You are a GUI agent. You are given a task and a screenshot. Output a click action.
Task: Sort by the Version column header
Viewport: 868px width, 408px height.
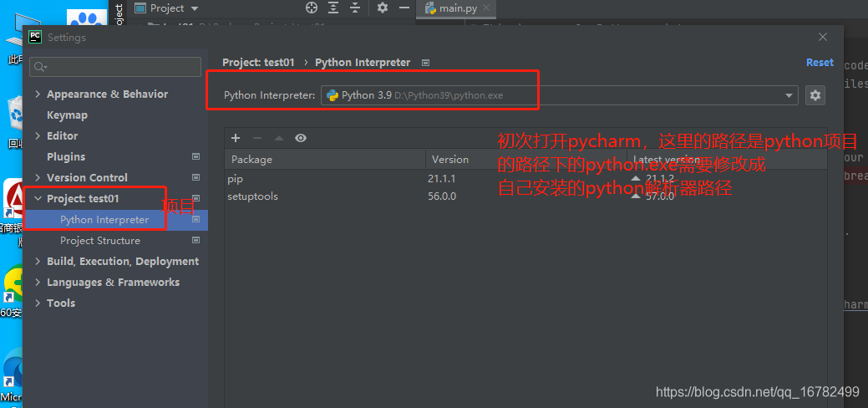(525, 159)
